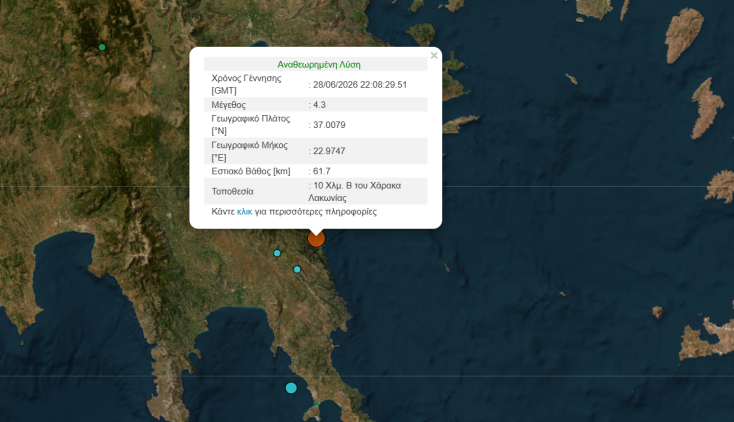This screenshot has height=422, width=734.
Task: Click the 'Μέγεθος' label
Action: 228,105
